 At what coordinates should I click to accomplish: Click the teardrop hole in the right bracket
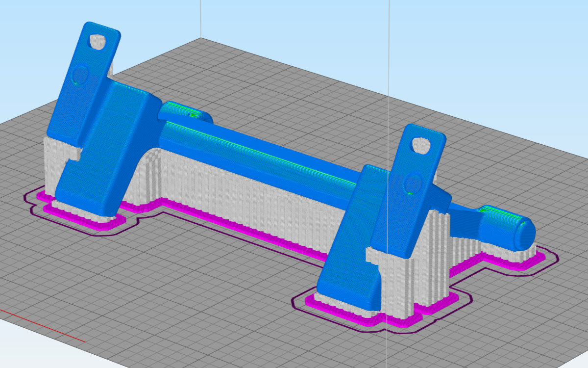coord(420,145)
